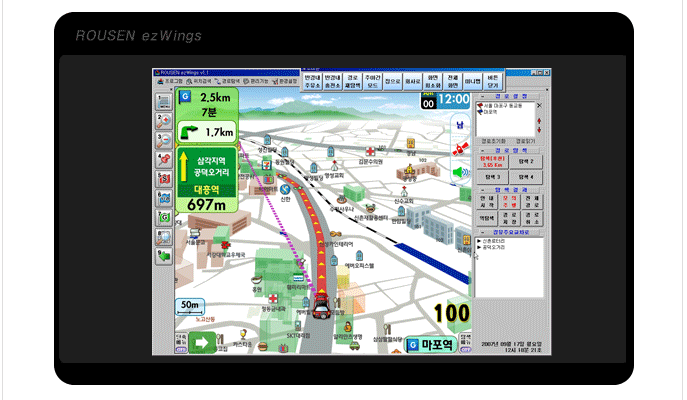Screen dimensions: 687x400
Task: Zoom in with magnifier-plus button 2
Action: (x=164, y=121)
